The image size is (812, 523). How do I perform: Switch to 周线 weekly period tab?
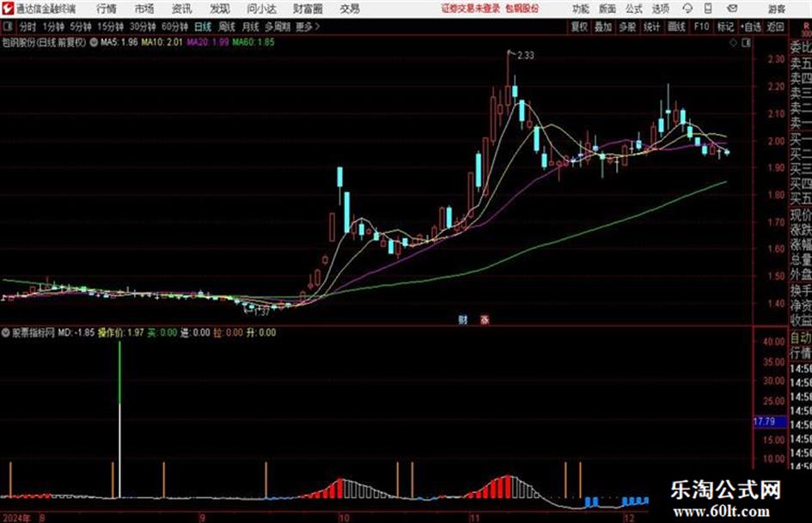227,27
